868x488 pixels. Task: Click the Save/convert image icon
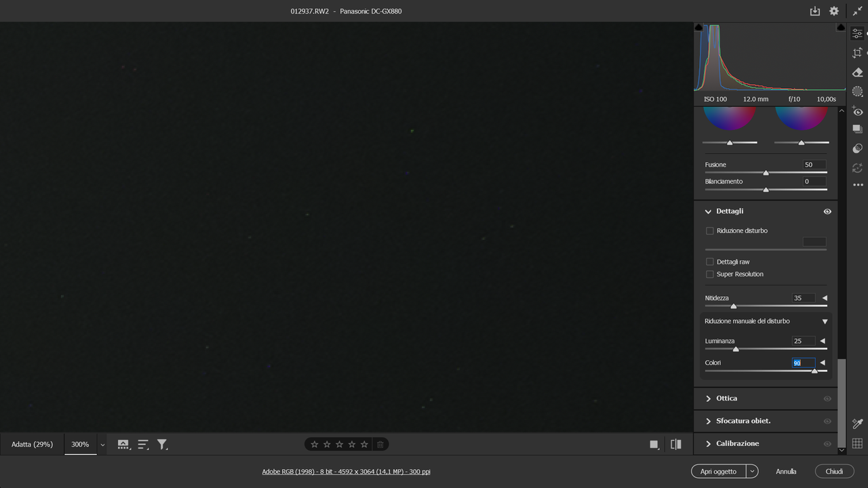click(x=815, y=12)
